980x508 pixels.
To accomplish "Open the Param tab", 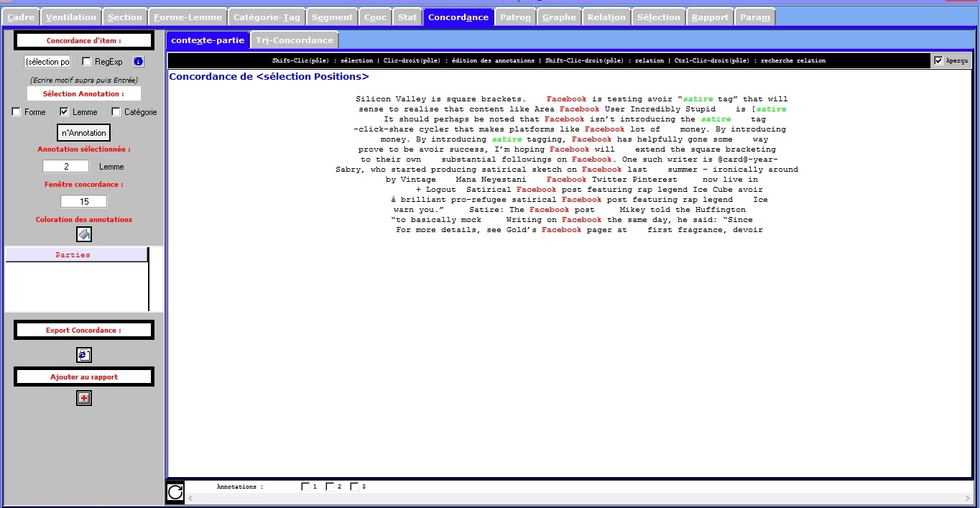I will 755,17.
